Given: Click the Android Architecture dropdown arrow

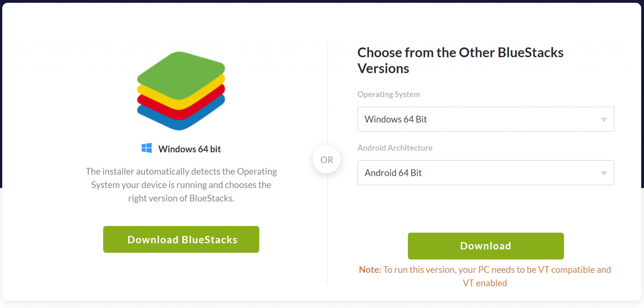Looking at the screenshot, I should pyautogui.click(x=603, y=173).
